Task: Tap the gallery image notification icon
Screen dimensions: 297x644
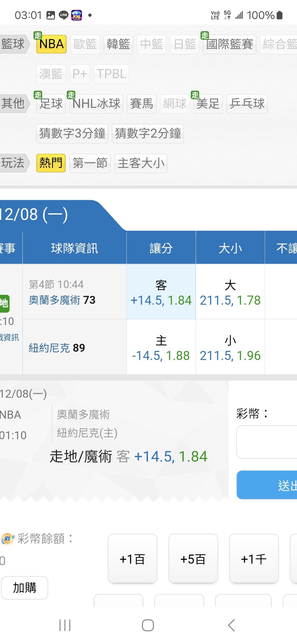Action: coord(51,15)
